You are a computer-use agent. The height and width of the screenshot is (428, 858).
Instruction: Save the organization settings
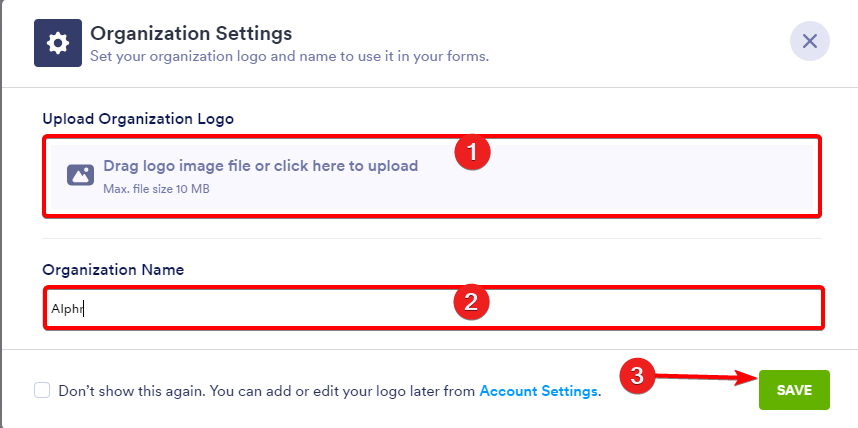click(794, 390)
